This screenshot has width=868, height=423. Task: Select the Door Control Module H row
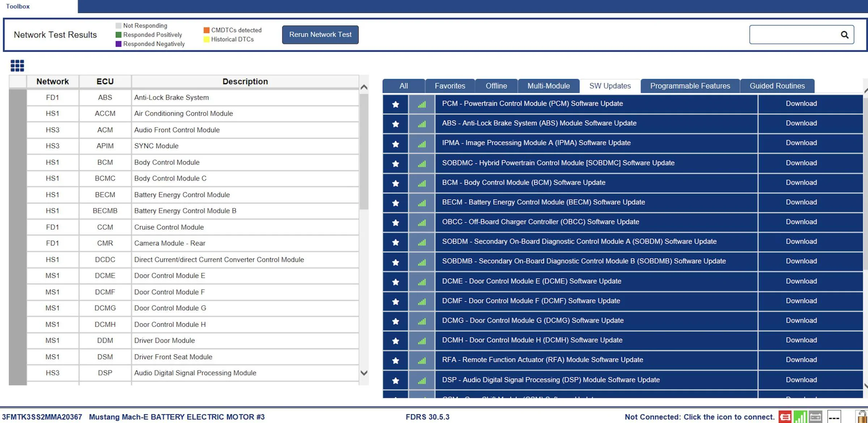click(193, 325)
